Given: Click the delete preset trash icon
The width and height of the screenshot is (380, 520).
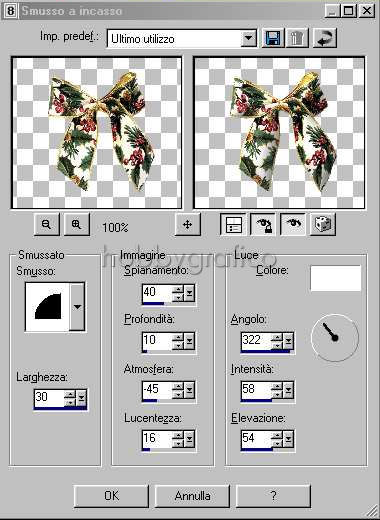Looking at the screenshot, I should pos(297,38).
